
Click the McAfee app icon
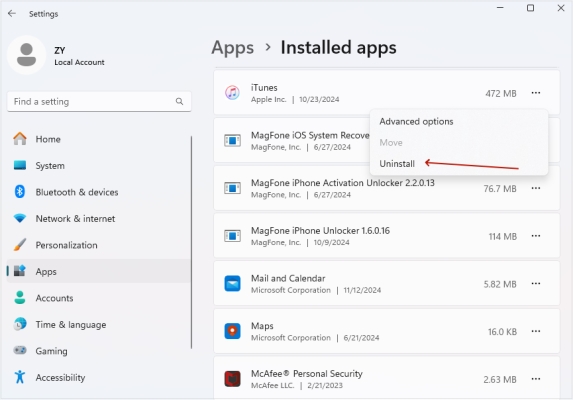[x=232, y=379]
